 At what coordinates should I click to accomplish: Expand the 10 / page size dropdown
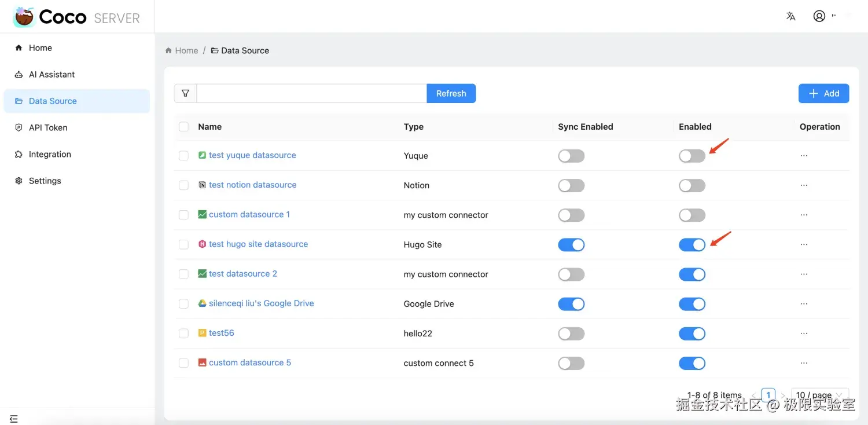pos(819,395)
